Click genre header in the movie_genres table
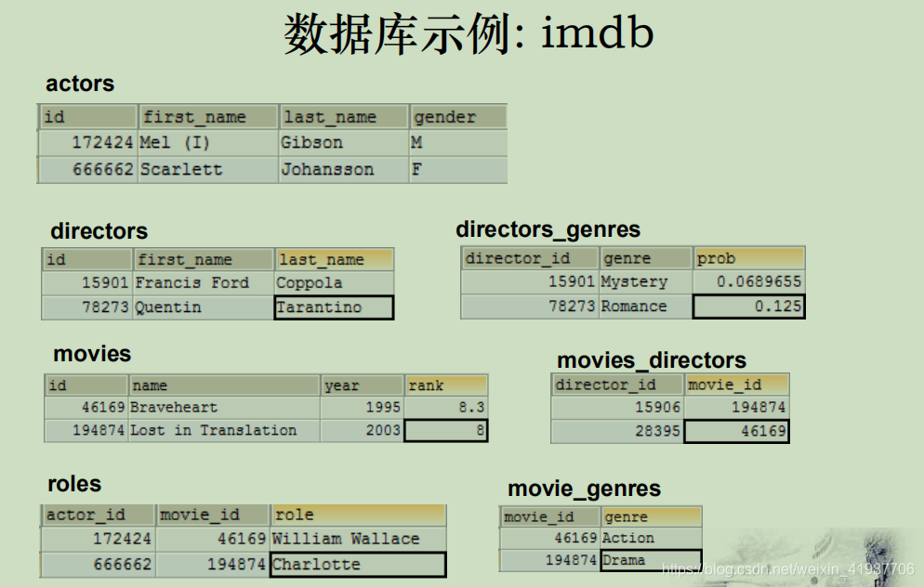The height and width of the screenshot is (587, 924). (651, 517)
